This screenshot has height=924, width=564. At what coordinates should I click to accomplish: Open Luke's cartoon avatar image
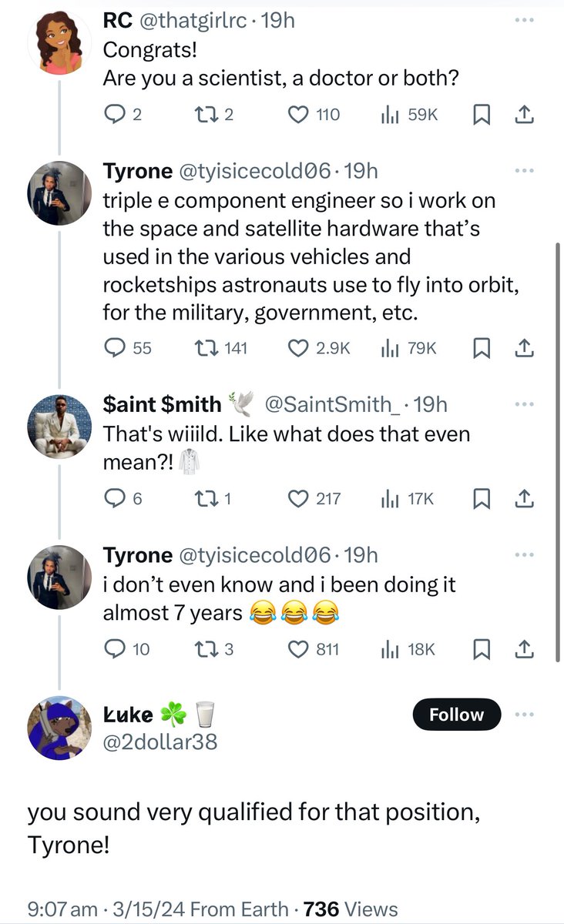tap(60, 729)
